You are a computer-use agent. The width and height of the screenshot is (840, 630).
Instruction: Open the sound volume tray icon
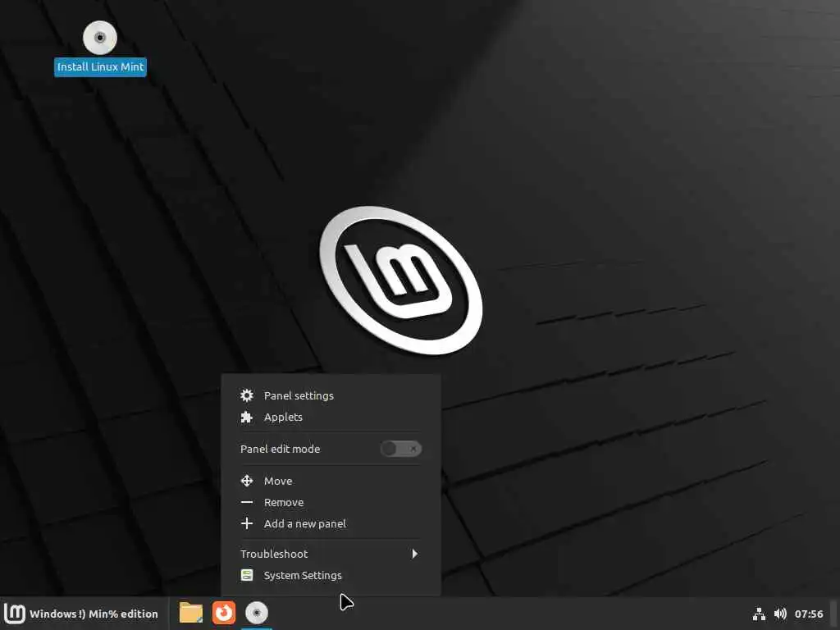point(780,614)
